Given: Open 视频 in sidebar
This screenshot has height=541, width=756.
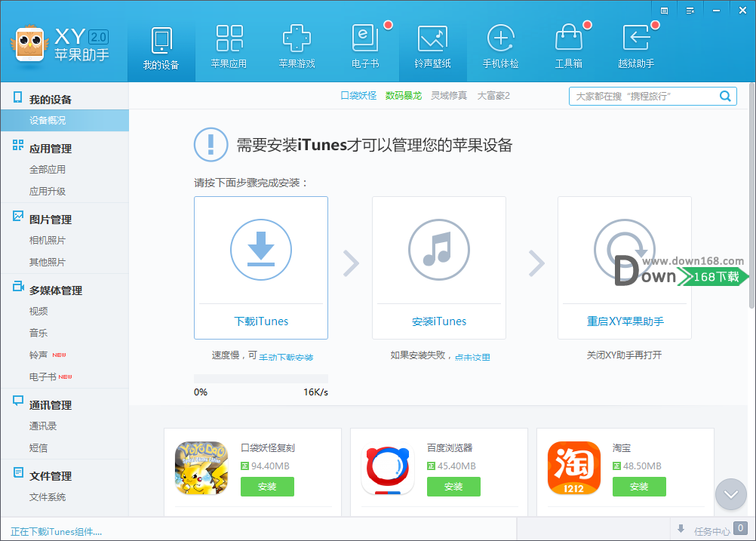Looking at the screenshot, I should [x=38, y=311].
